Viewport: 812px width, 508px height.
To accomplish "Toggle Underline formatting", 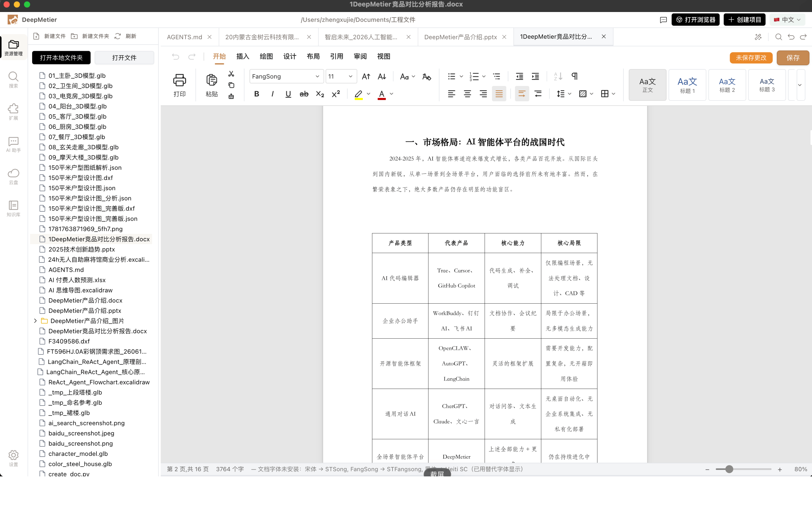I will (288, 94).
